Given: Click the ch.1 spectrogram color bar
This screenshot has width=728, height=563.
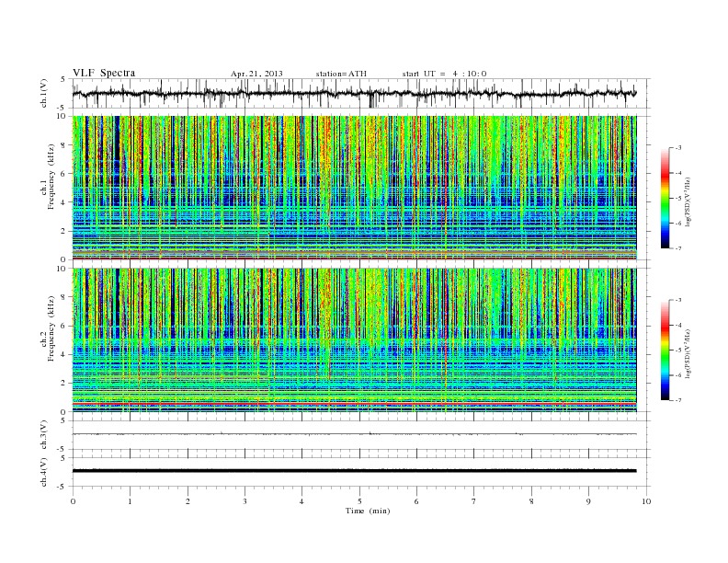Looking at the screenshot, I should [665, 198].
